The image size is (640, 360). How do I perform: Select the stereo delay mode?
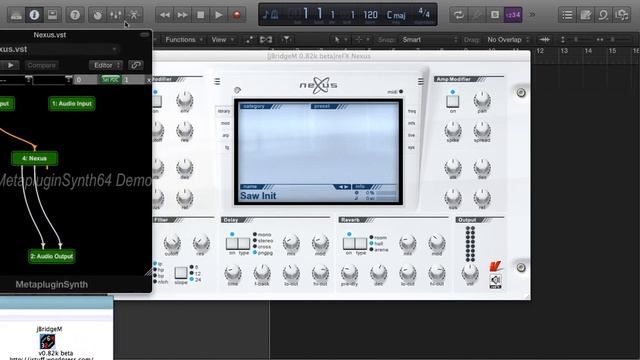tap(262, 241)
